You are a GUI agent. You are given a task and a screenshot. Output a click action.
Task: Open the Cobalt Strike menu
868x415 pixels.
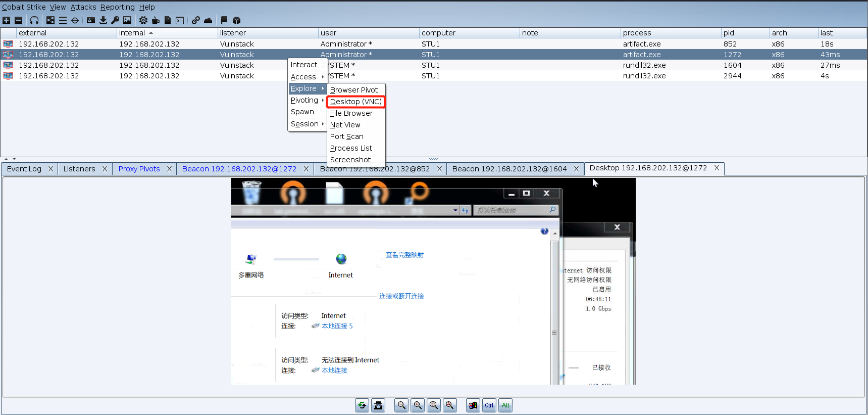(24, 7)
